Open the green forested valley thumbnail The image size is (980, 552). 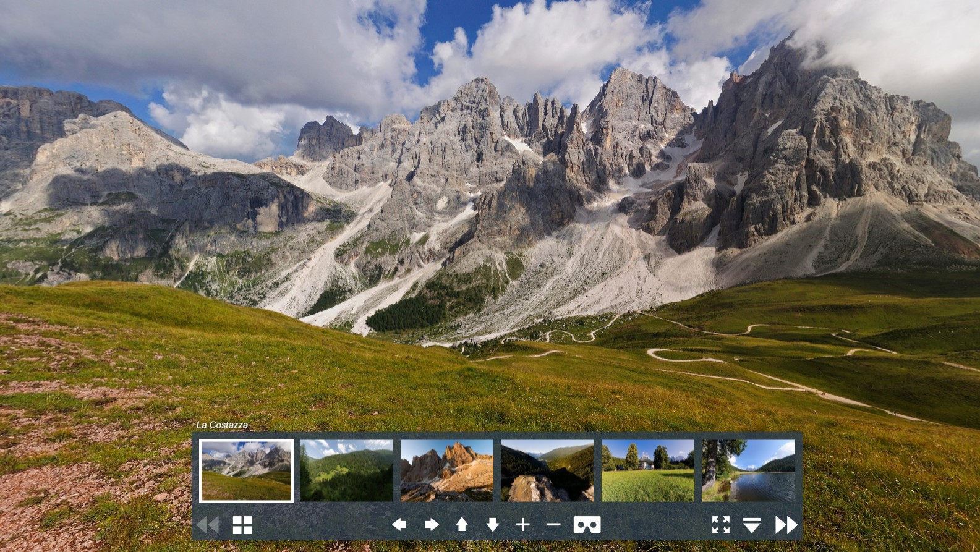346,471
